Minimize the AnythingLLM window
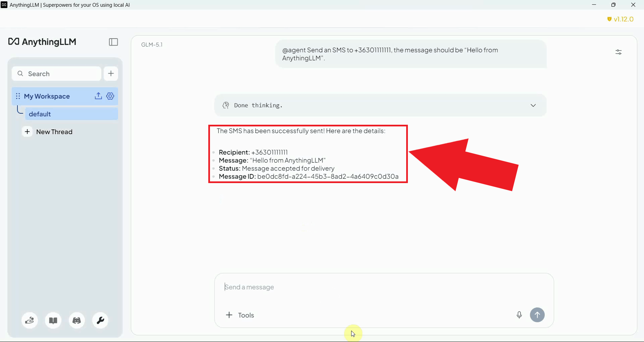The width and height of the screenshot is (644, 342). (x=594, y=5)
